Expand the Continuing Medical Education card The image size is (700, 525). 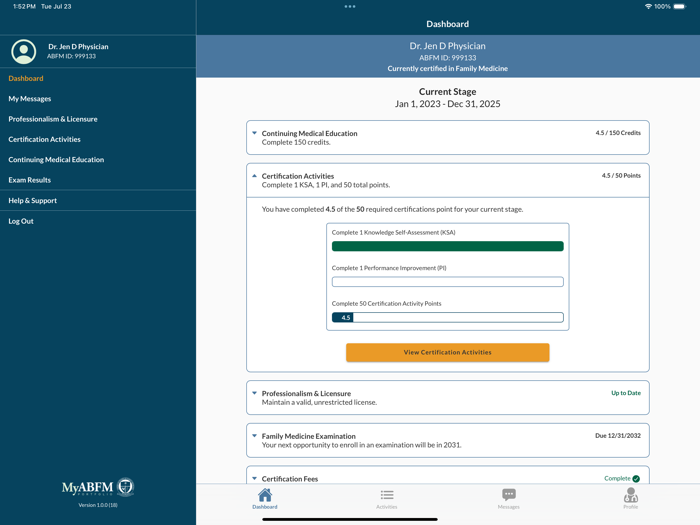point(447,138)
